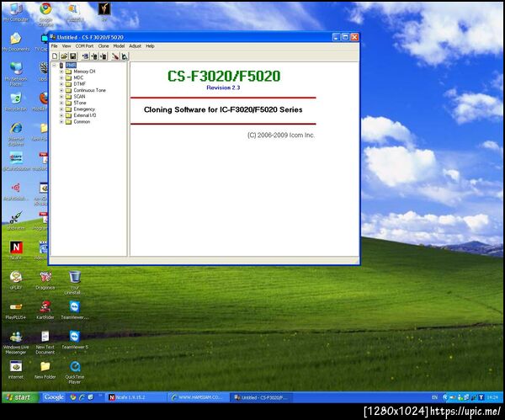Expand the SCAN tree node
Viewport: 505px width, 420px height.
(61, 97)
